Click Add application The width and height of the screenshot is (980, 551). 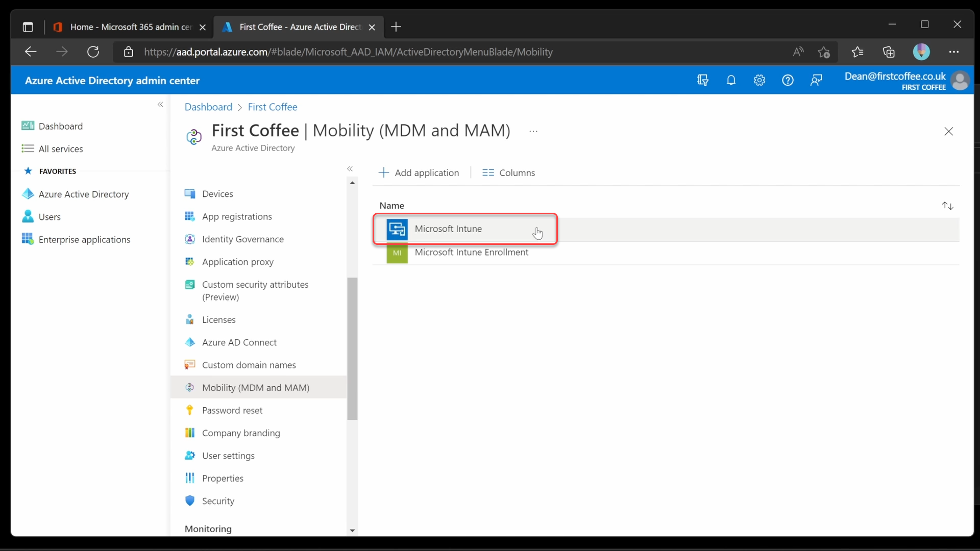pos(419,173)
